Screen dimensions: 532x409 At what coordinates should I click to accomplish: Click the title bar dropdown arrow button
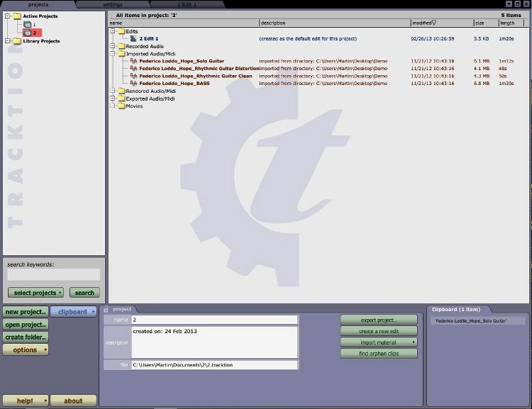pyautogui.click(x=509, y=4)
